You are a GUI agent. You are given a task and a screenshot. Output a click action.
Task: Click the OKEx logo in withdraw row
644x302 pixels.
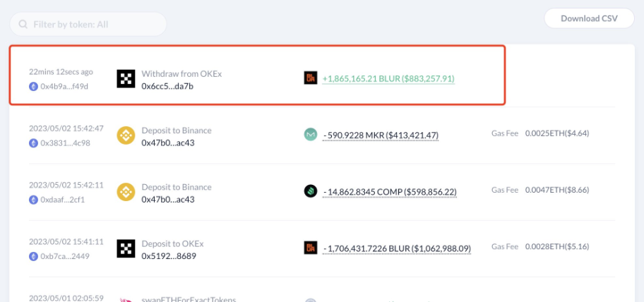tap(126, 79)
